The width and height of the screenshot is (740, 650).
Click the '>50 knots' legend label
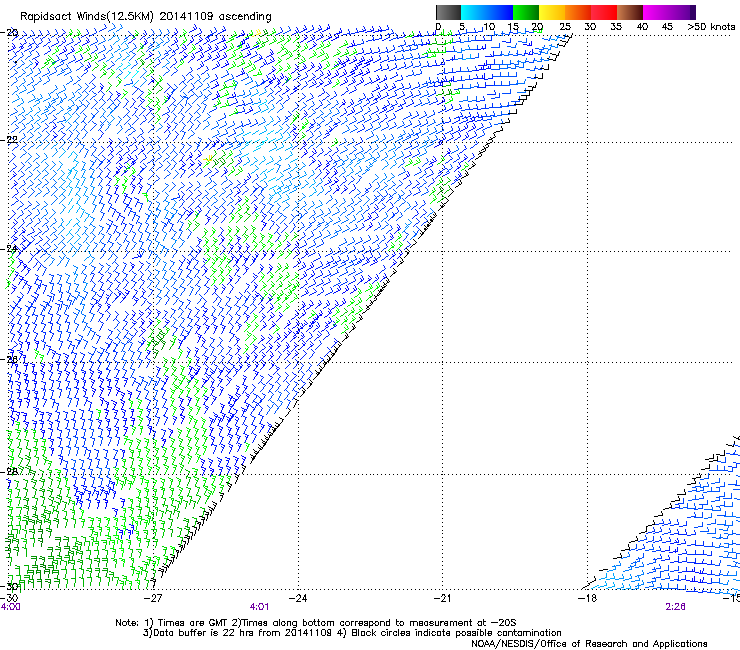point(711,27)
